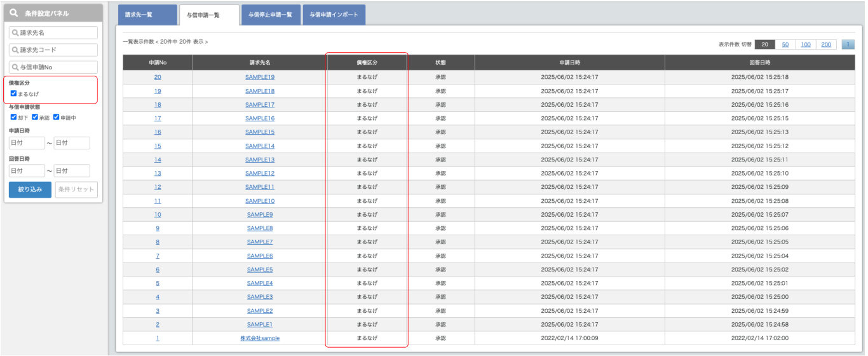Open the 与信停止申請一覧 tab

tap(270, 15)
